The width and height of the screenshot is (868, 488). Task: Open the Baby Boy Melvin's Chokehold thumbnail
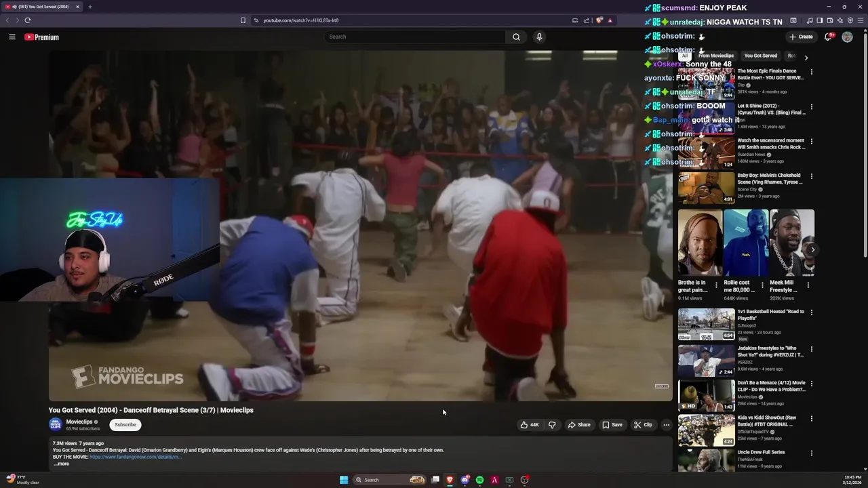coord(706,188)
